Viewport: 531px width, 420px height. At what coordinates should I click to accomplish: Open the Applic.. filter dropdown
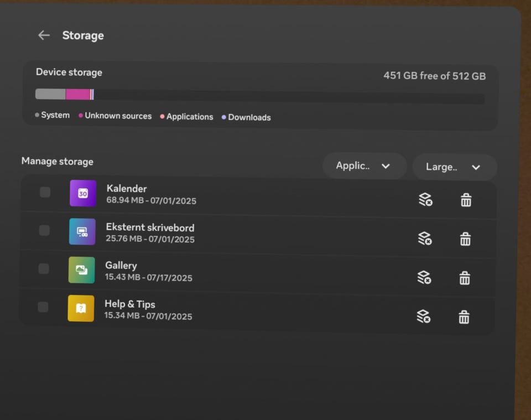[364, 166]
